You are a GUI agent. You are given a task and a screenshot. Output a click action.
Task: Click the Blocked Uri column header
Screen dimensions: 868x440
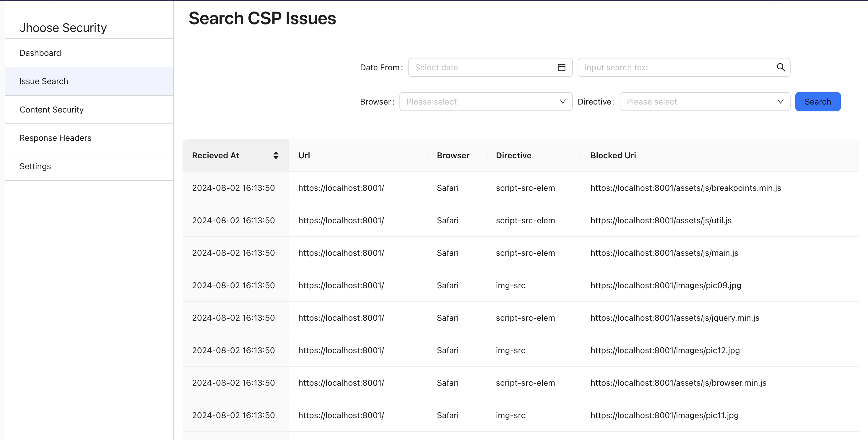pyautogui.click(x=613, y=155)
